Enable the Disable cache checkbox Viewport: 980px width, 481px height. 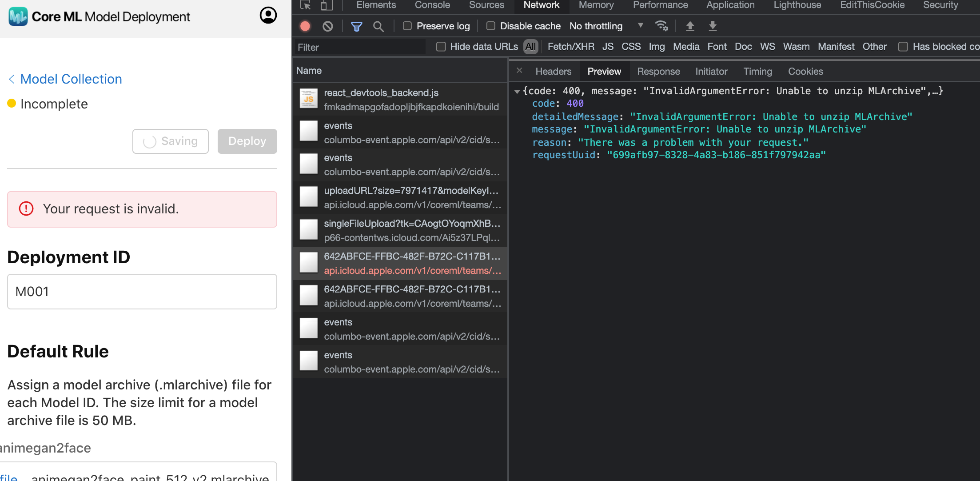point(491,26)
